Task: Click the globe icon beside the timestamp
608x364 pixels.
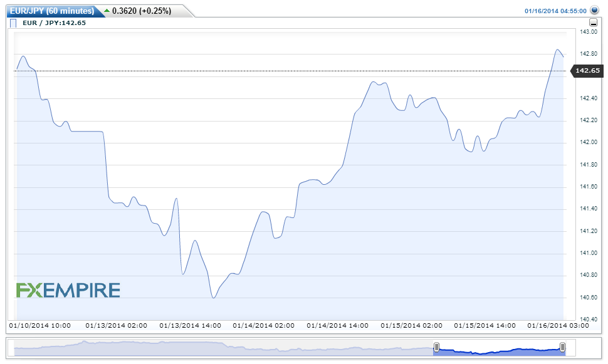Action: tap(594, 10)
